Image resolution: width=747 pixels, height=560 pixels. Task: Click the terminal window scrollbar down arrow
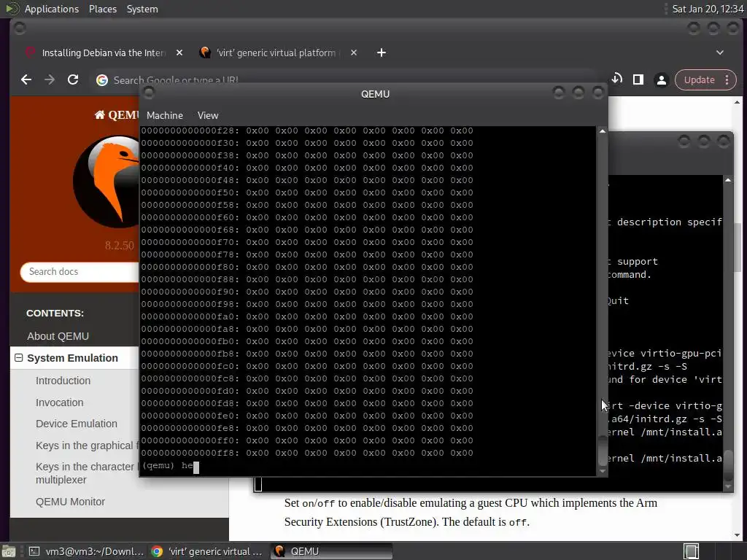(728, 486)
